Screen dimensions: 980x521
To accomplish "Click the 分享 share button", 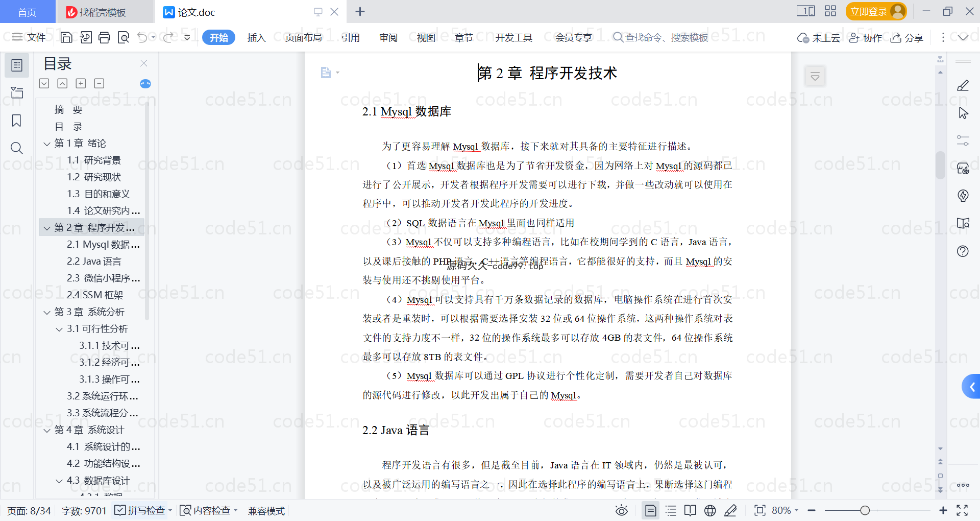I will tap(907, 38).
